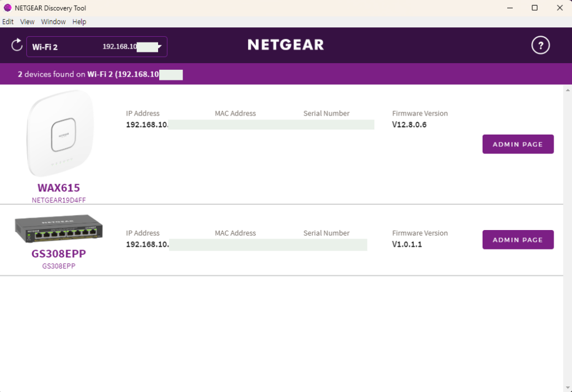Minimize the Discovery Tool window
The width and height of the screenshot is (572, 392).
tap(510, 8)
